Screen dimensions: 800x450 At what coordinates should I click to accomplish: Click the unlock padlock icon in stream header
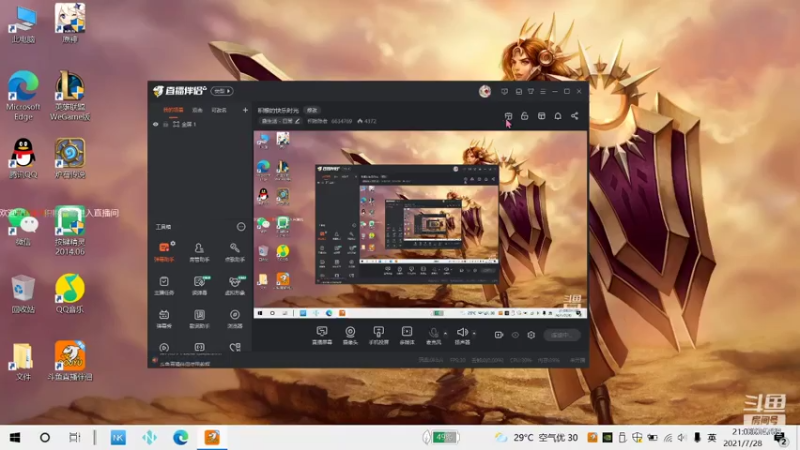pyautogui.click(x=524, y=116)
